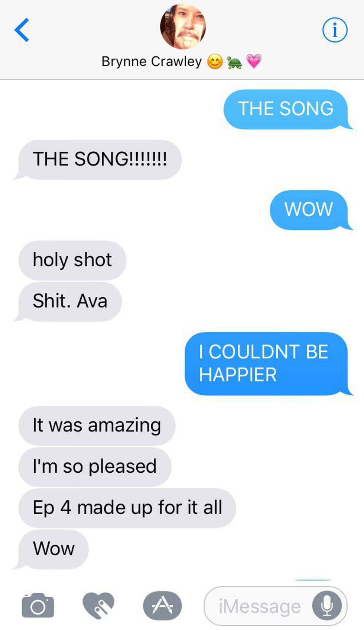Tap the microphone to record audio

coord(327,606)
